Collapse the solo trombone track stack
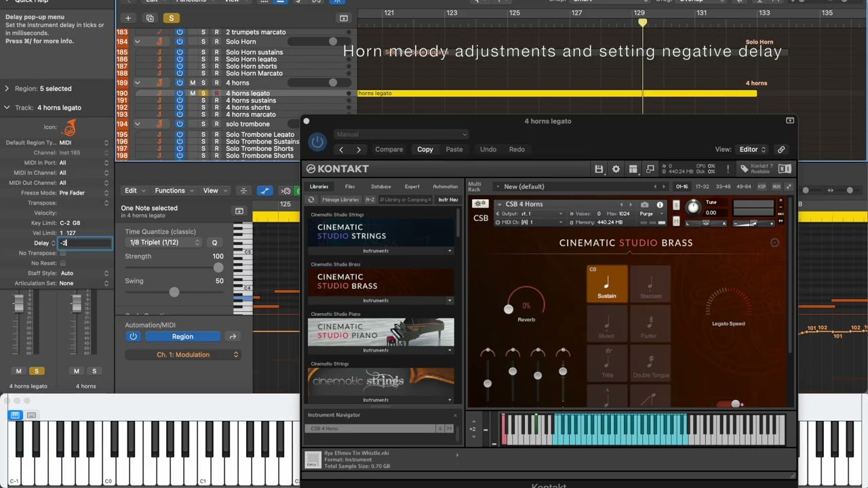868x488 pixels. pos(137,124)
